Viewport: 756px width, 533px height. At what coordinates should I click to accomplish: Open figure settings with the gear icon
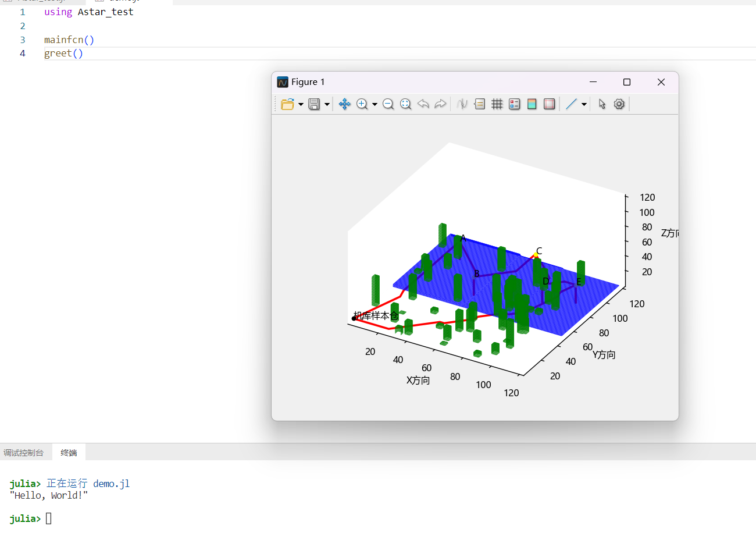[x=619, y=104]
